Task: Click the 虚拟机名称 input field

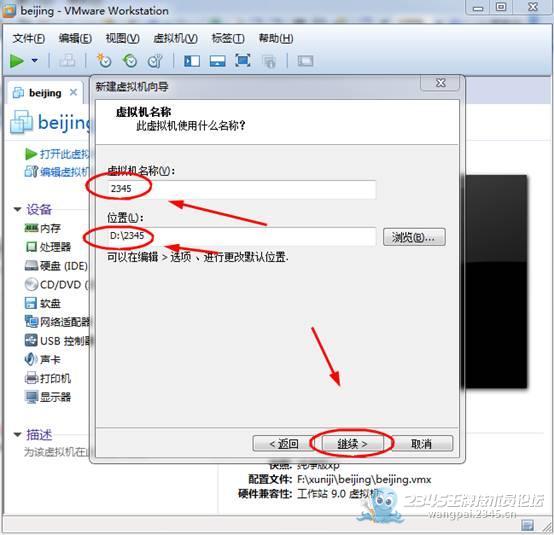Action: click(x=241, y=189)
